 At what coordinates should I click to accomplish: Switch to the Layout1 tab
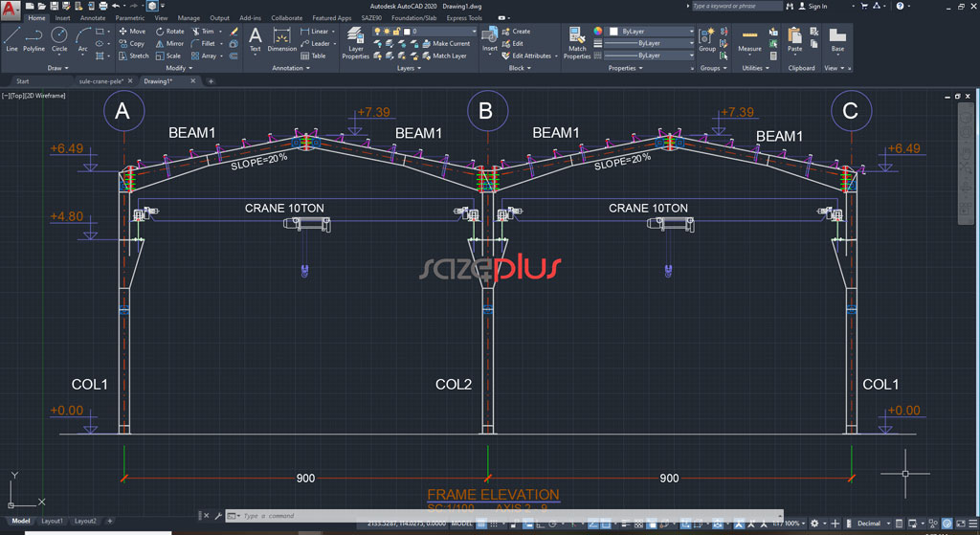coord(52,521)
